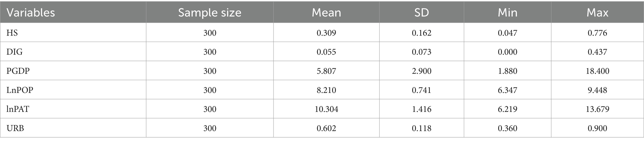The height and width of the screenshot is (143, 644).
Task: Select the URB variable row label
Action: (x=15, y=128)
